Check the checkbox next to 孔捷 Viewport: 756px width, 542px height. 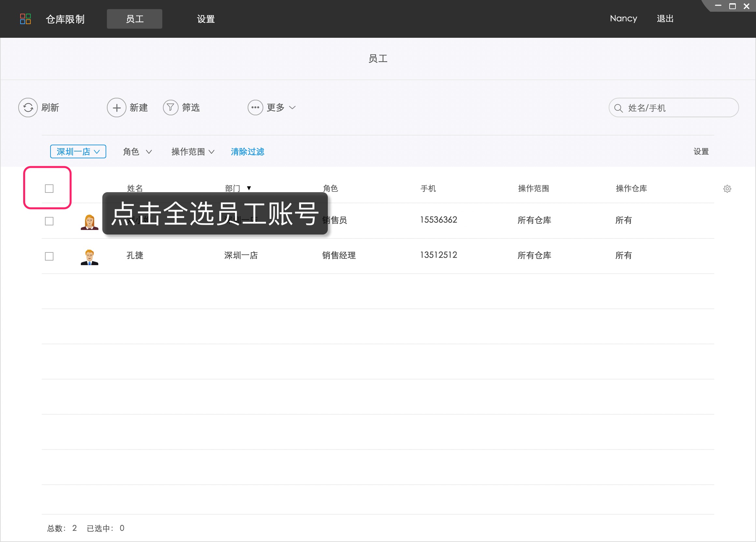tap(49, 256)
